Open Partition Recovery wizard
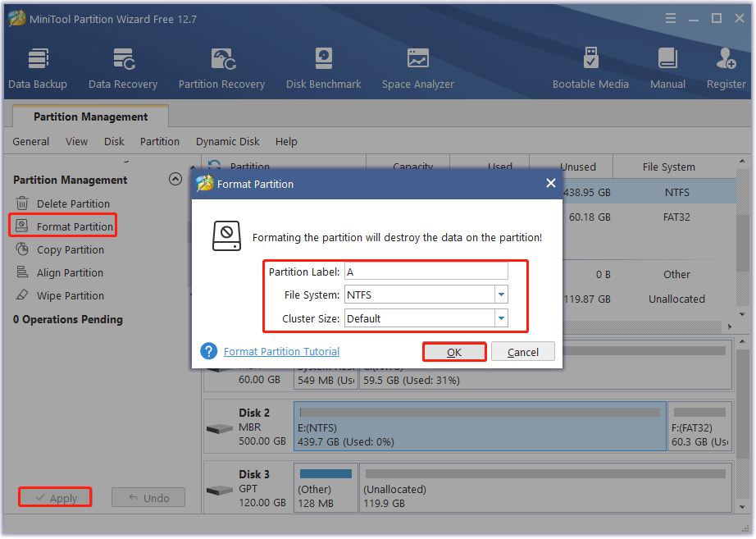The width and height of the screenshot is (756, 539). point(221,68)
